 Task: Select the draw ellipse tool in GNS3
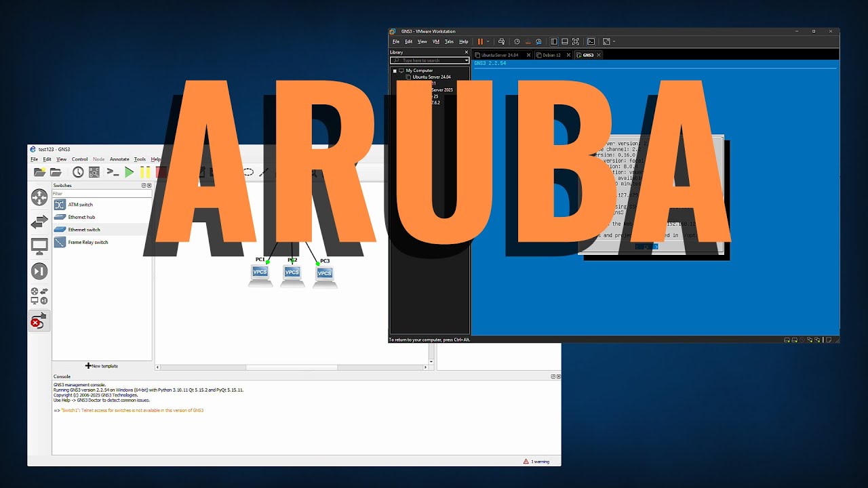point(249,172)
